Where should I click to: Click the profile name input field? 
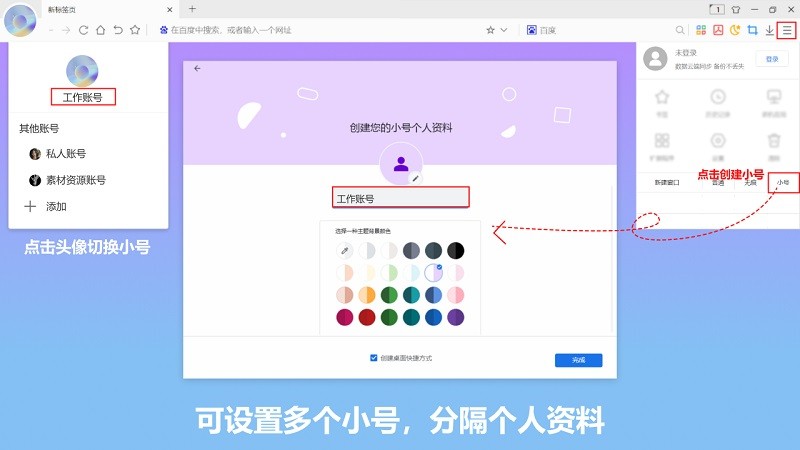401,198
